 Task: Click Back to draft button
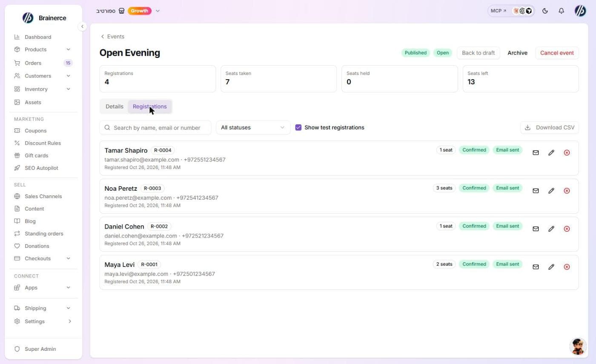(479, 53)
